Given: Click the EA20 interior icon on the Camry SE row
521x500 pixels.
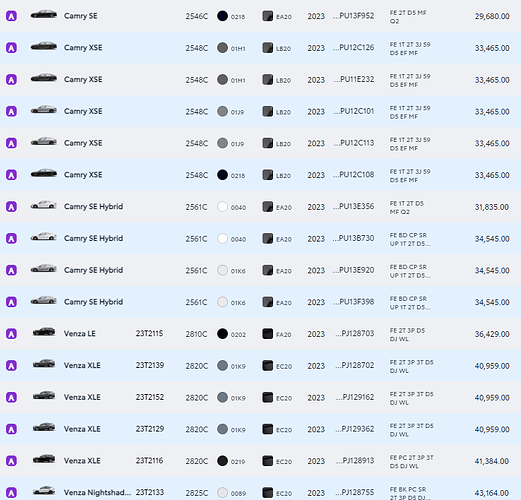Looking at the screenshot, I should click(267, 16).
